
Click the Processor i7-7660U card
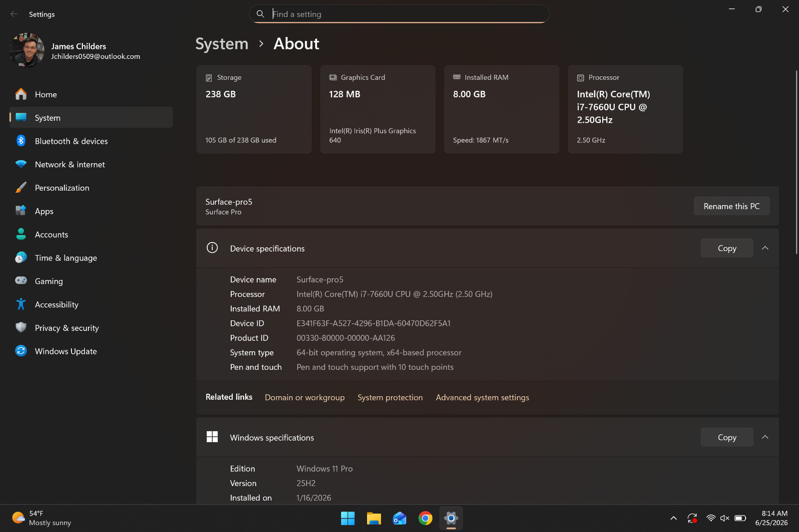point(625,109)
